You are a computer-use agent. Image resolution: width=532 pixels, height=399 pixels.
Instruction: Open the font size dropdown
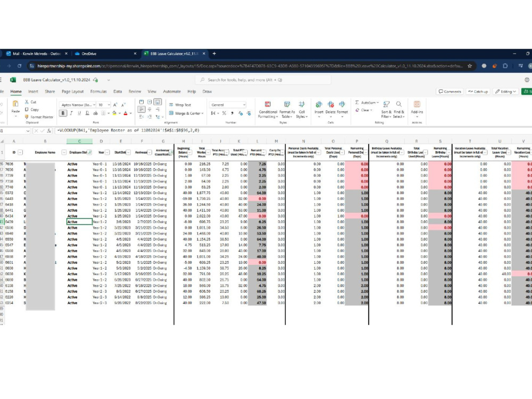click(x=109, y=105)
